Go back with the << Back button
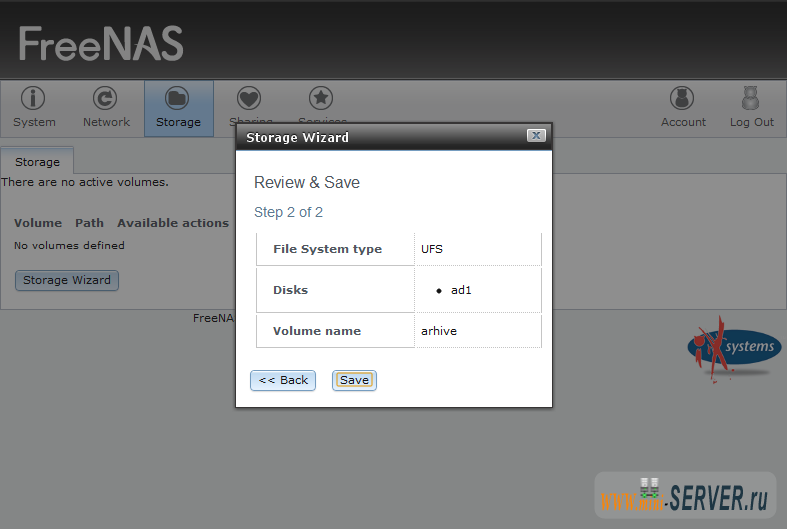 pyautogui.click(x=283, y=380)
